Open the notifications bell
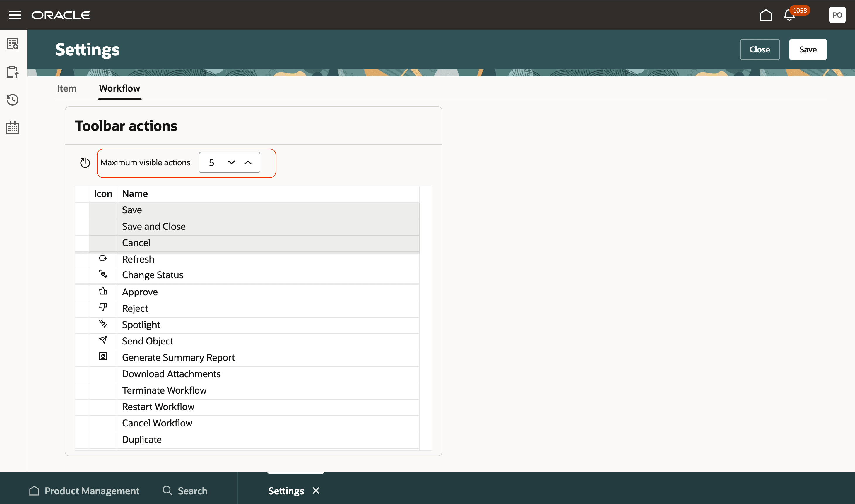855x504 pixels. [789, 15]
